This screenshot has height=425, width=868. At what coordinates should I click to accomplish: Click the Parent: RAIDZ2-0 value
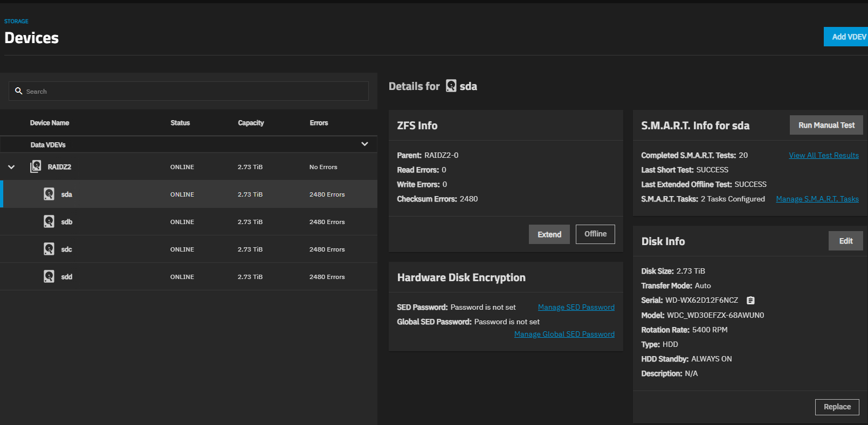click(x=442, y=155)
